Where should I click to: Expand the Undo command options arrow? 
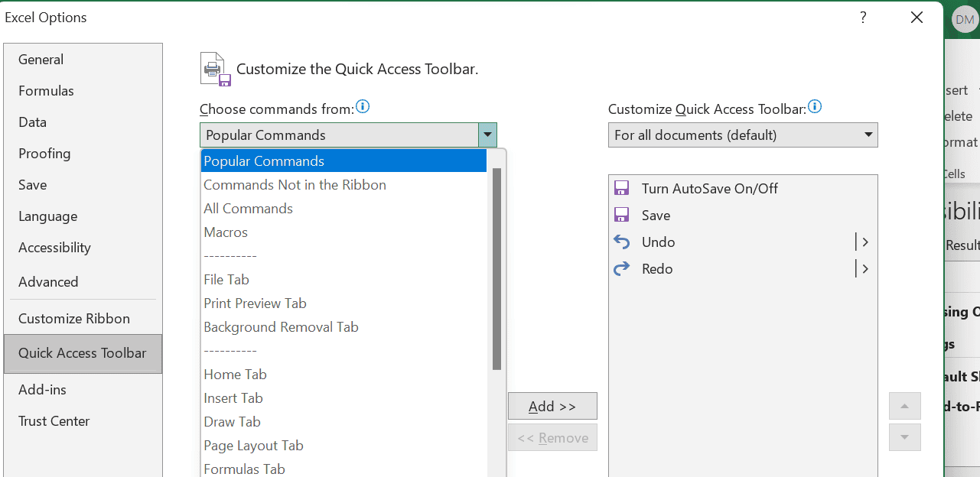(864, 242)
